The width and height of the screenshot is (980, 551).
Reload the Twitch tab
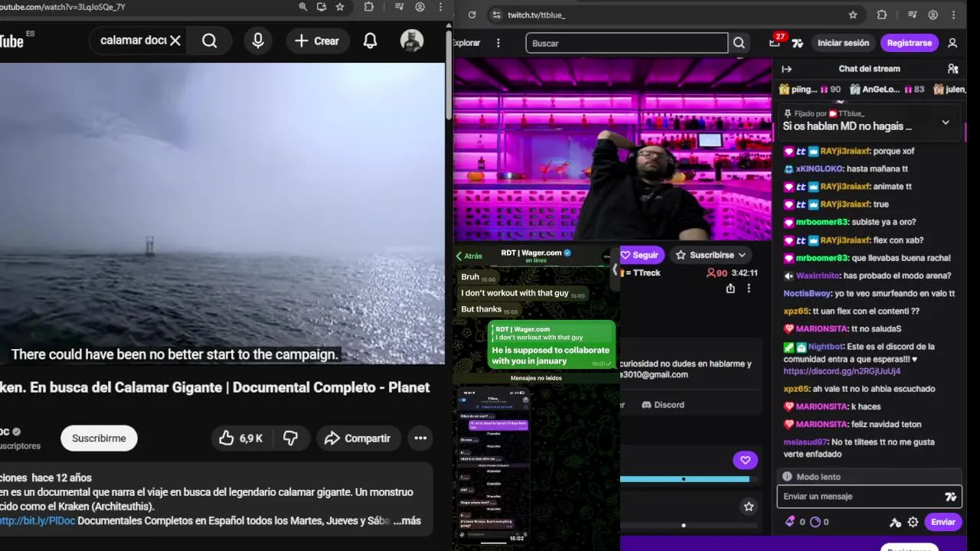pos(472,15)
